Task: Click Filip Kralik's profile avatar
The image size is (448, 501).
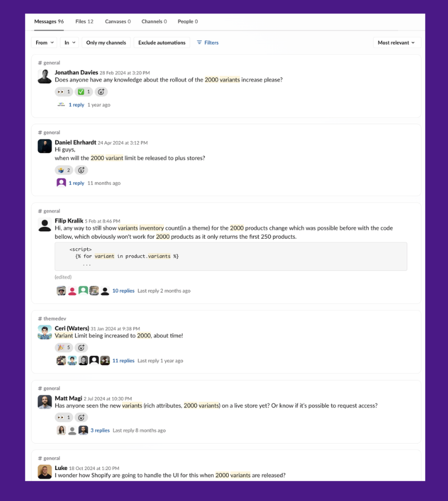Action: click(45, 224)
